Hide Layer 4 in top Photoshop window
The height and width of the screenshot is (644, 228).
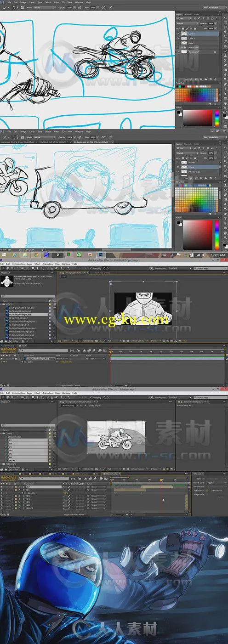click(178, 34)
